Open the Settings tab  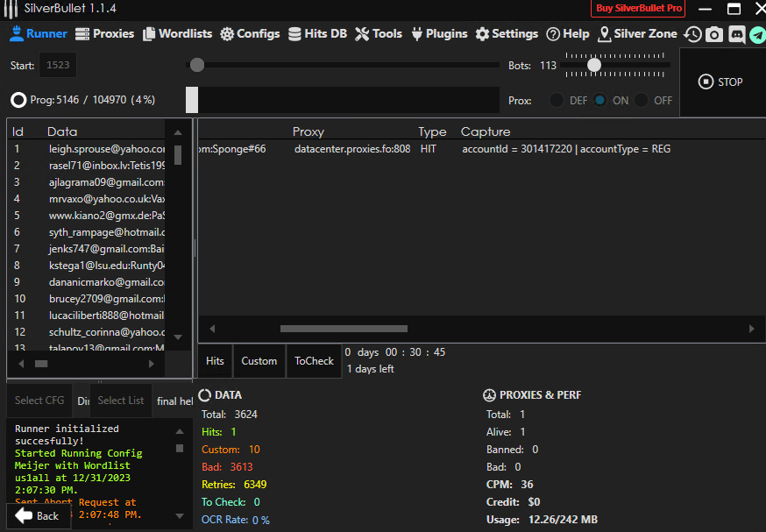point(507,33)
